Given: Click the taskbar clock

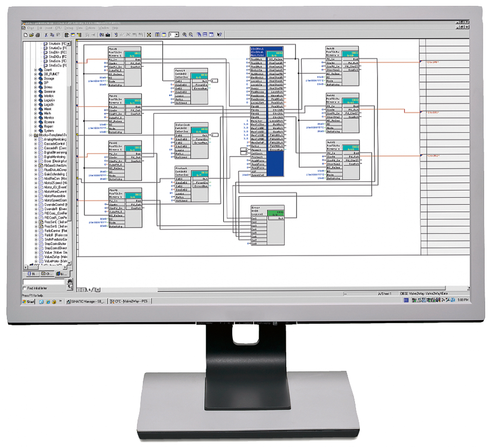Looking at the screenshot, I should [x=463, y=300].
